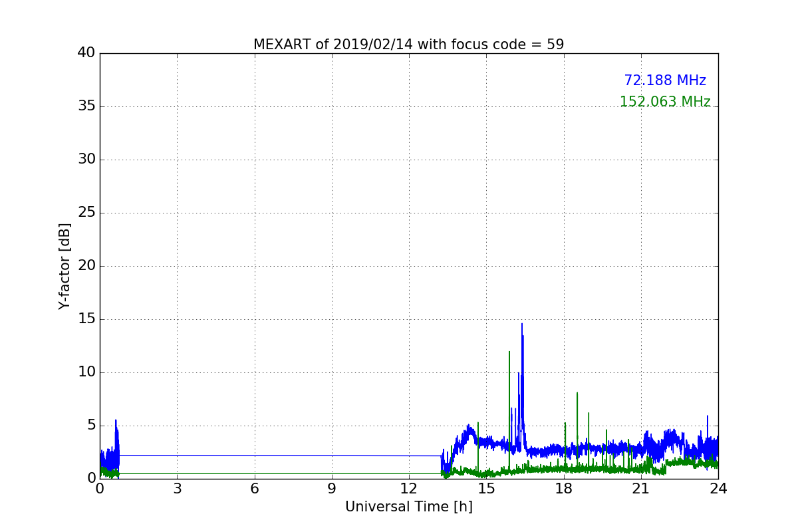Click the y-axis tick label 25

86,213
